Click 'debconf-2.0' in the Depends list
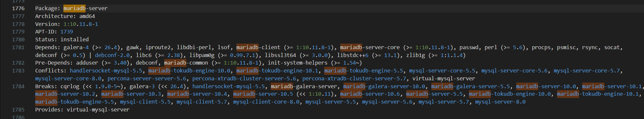 click(112, 55)
